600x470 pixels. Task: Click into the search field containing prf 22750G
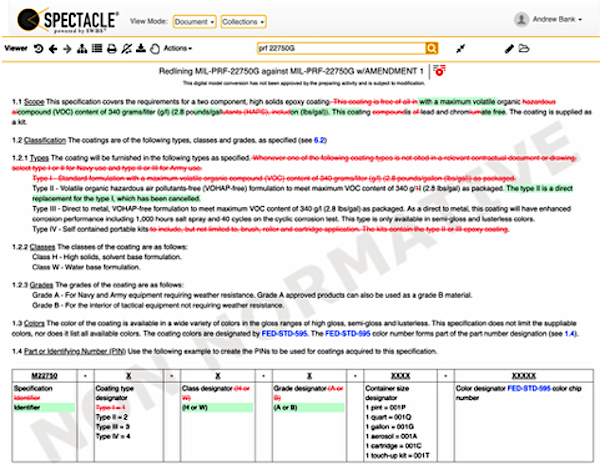[341, 48]
